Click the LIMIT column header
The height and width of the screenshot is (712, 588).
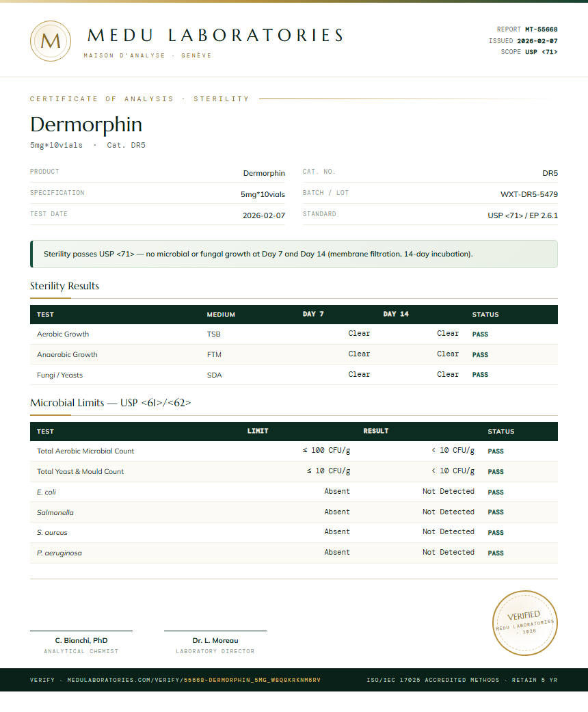pos(258,431)
